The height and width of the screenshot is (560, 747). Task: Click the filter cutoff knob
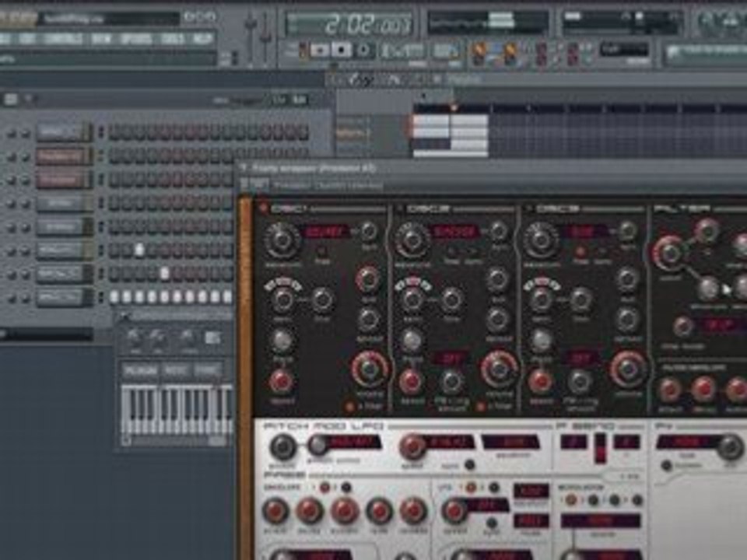point(671,254)
